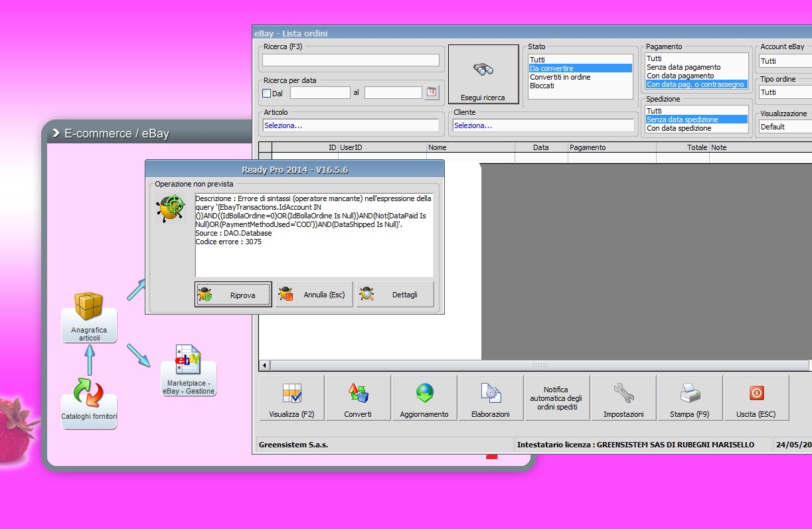
Task: Select Tutti in Stato list
Action: point(580,60)
